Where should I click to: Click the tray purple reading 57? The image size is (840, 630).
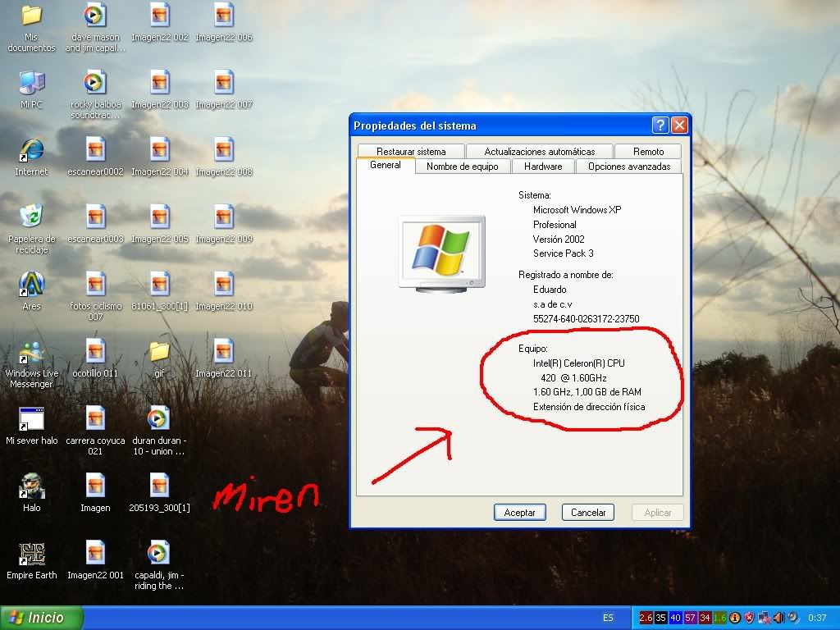(691, 619)
